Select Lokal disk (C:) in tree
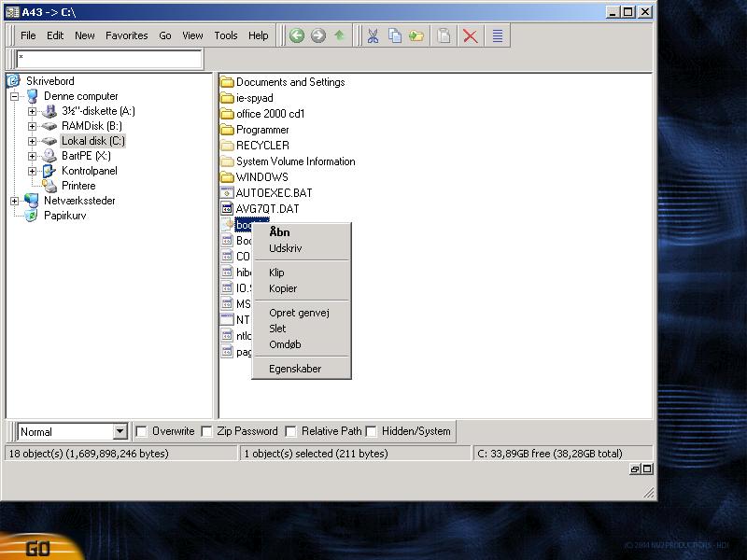The width and height of the screenshot is (747, 560). click(x=93, y=141)
